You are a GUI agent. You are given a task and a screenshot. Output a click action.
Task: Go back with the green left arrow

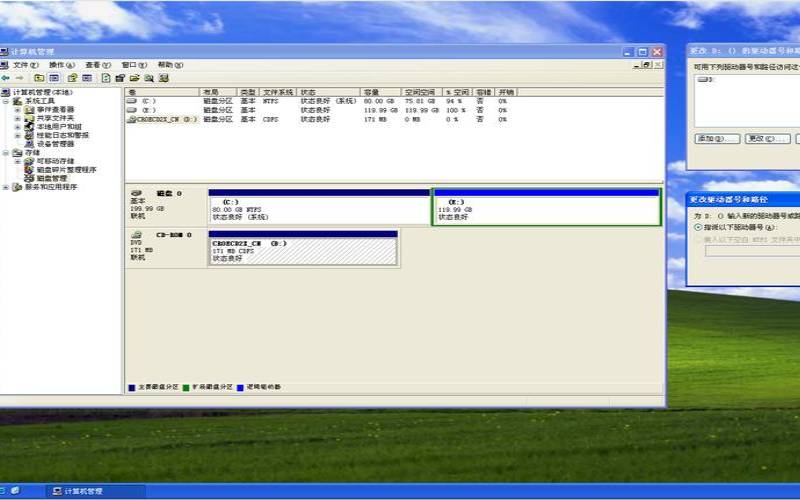pos(6,78)
